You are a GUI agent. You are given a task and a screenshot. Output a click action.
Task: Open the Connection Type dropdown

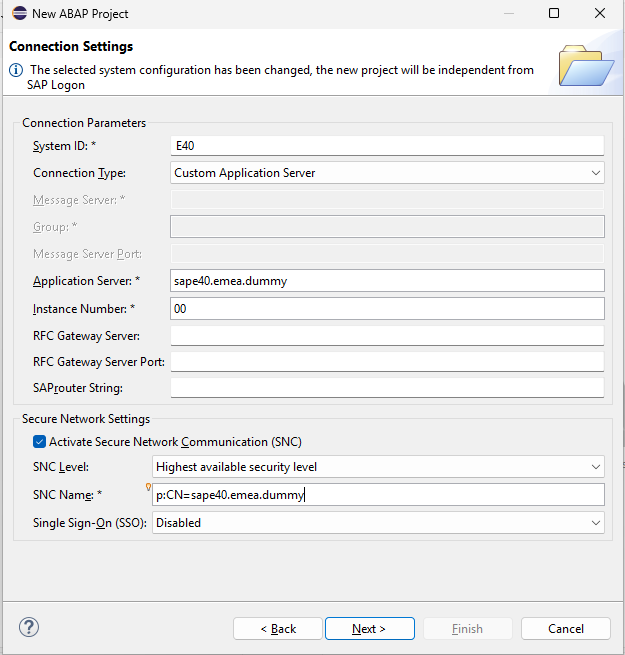pyautogui.click(x=387, y=173)
